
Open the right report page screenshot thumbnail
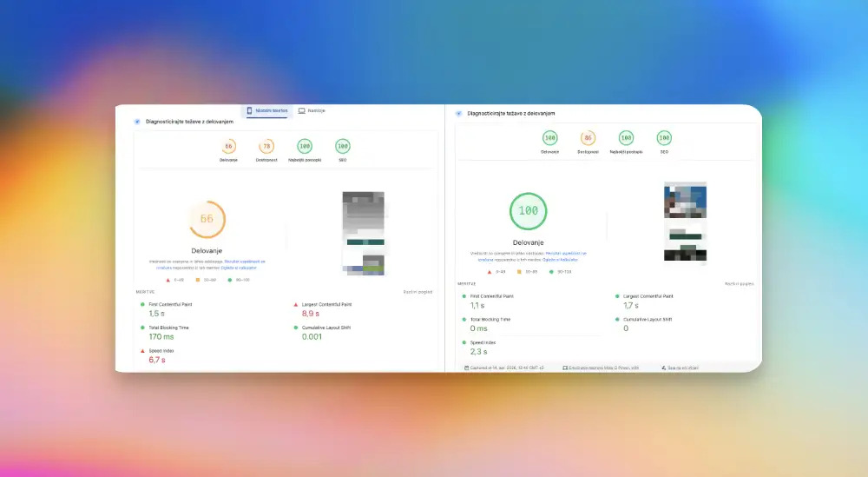click(686, 222)
